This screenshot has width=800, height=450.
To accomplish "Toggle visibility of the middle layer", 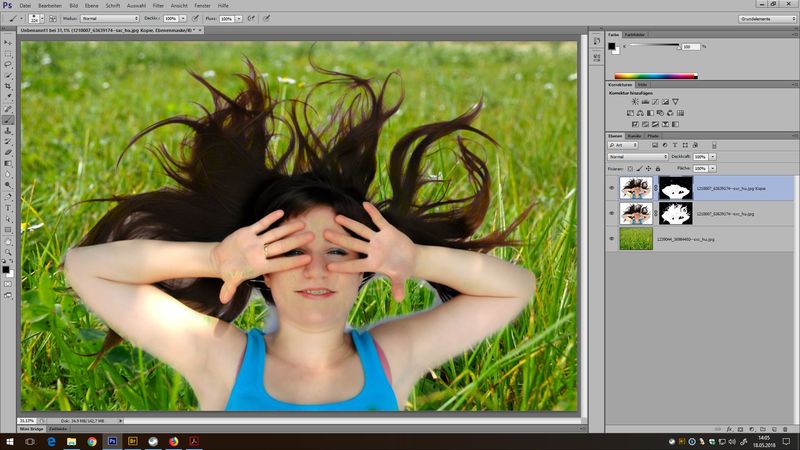I will (x=612, y=213).
